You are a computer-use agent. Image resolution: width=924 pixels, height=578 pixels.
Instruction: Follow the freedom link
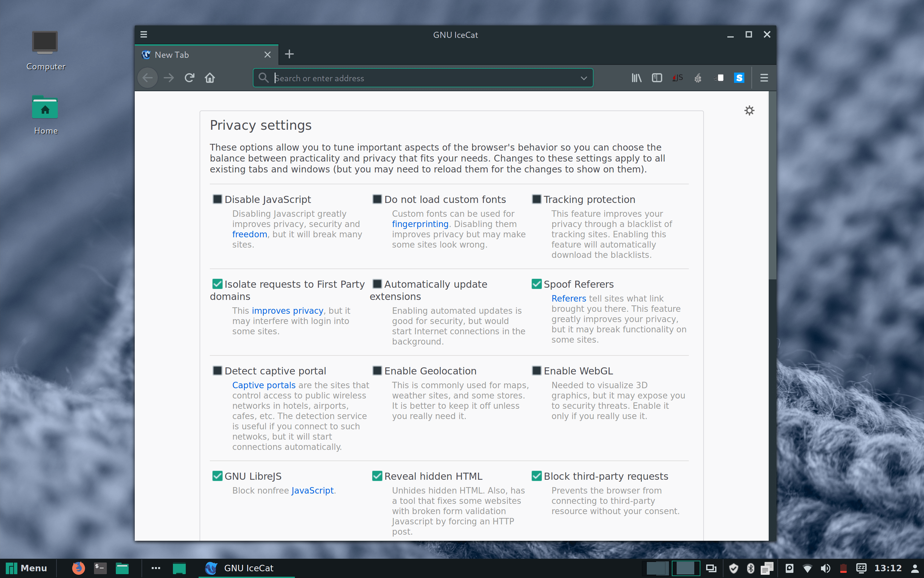pyautogui.click(x=250, y=234)
